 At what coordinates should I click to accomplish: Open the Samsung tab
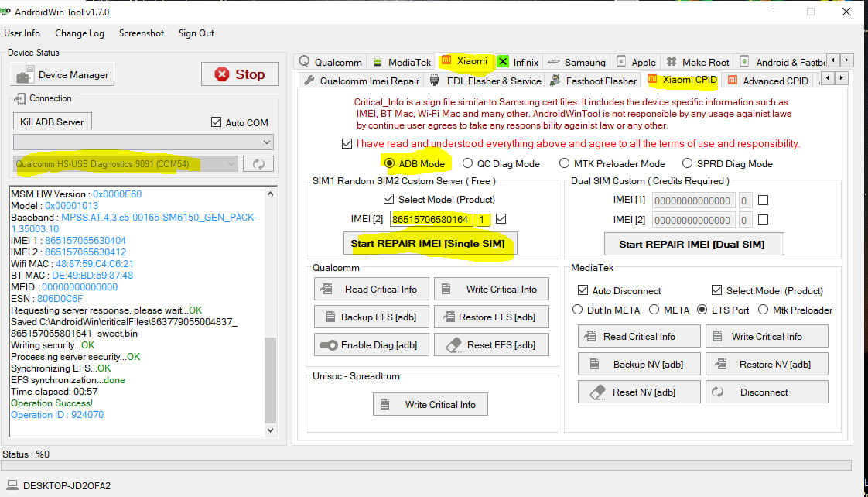pyautogui.click(x=577, y=62)
